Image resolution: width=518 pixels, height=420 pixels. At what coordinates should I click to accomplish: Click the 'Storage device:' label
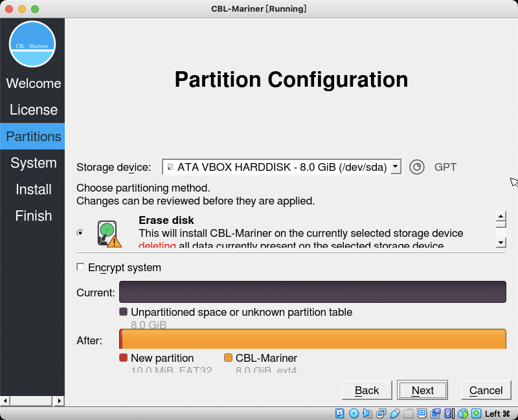(x=114, y=168)
